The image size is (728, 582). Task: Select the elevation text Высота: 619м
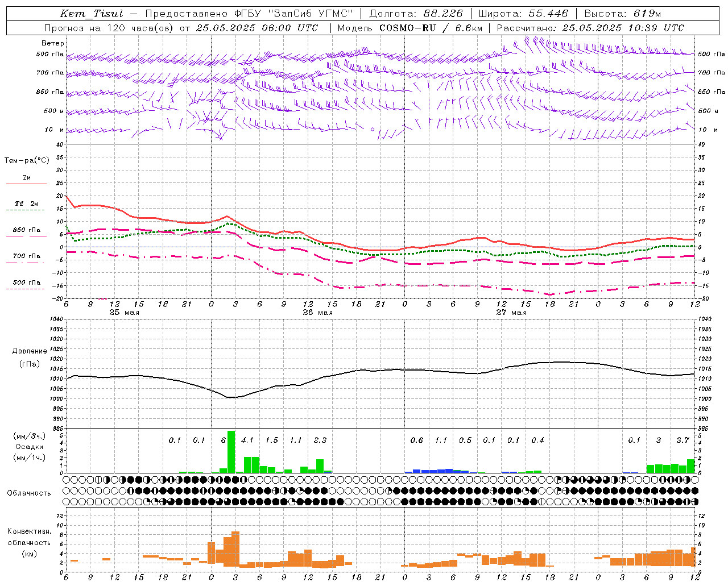[x=623, y=14]
